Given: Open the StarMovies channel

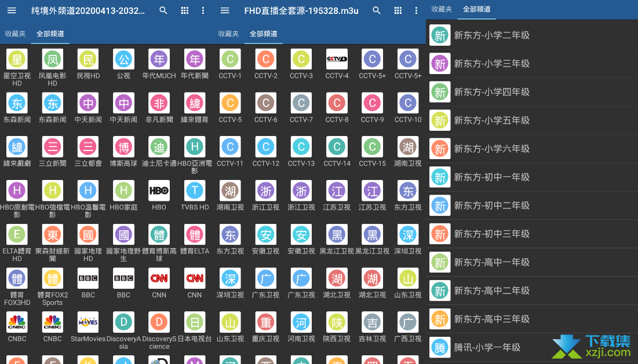Looking at the screenshot, I should click(88, 327).
